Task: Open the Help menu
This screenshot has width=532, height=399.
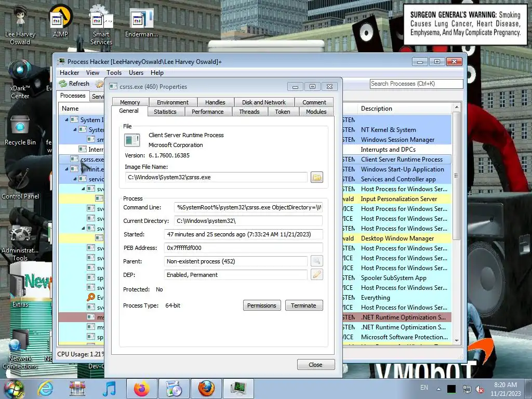Action: click(157, 73)
